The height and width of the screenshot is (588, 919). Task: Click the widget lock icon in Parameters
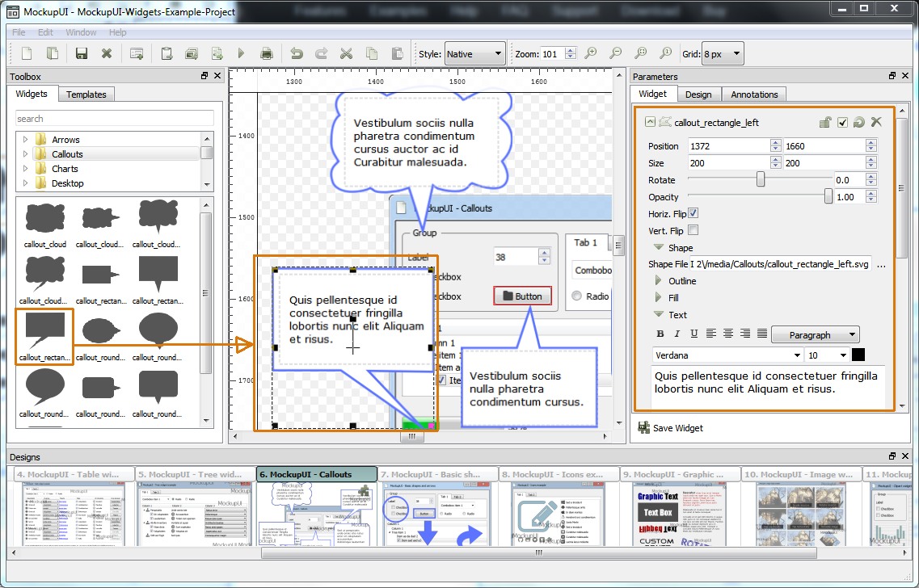pyautogui.click(x=825, y=122)
